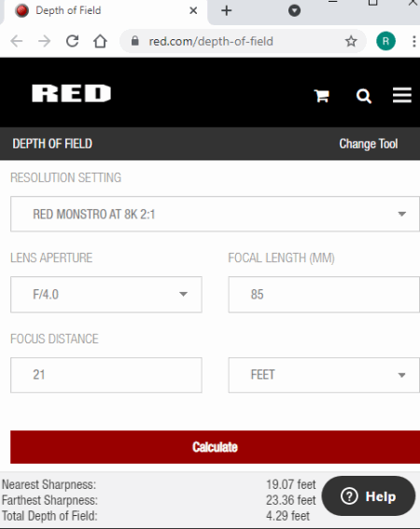Open the Help chat button
This screenshot has height=529, width=420.
[369, 496]
